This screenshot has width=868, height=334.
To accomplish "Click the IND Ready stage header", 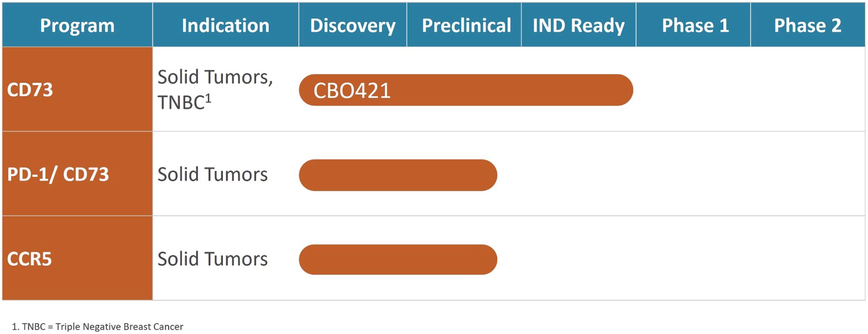I will 578,25.
